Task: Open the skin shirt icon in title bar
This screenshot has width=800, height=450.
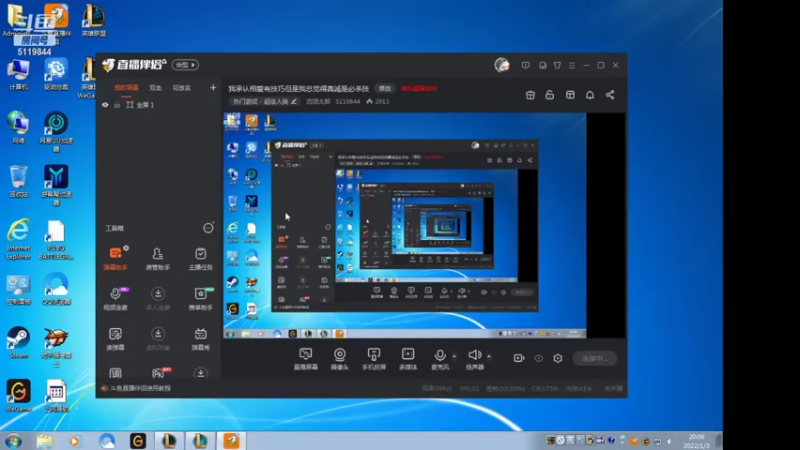Action: [557, 65]
